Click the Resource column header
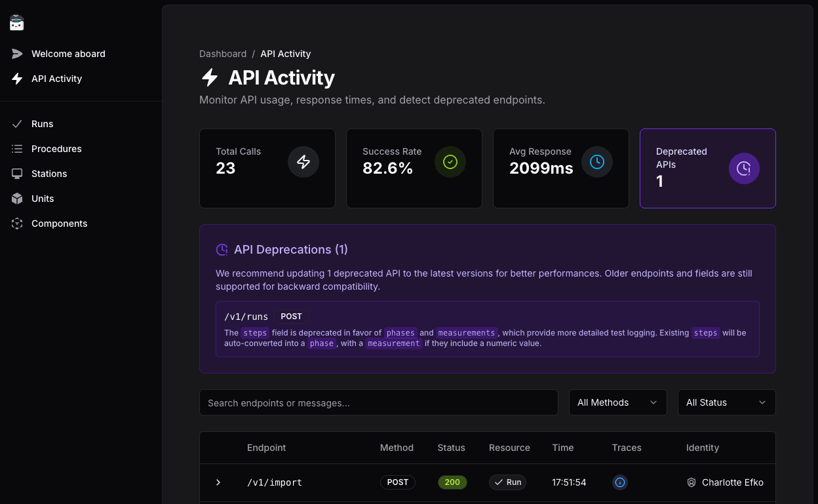This screenshot has height=504, width=818. pyautogui.click(x=509, y=448)
